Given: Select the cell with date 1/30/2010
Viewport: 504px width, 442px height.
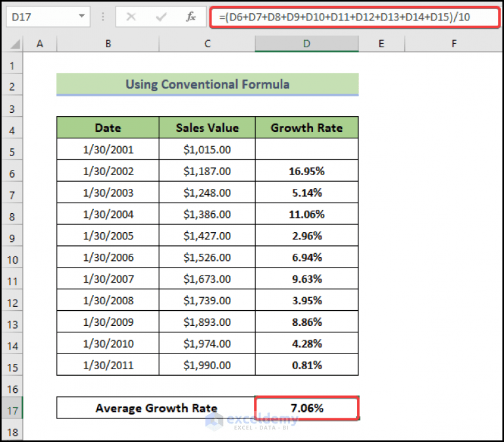Looking at the screenshot, I should point(108,344).
